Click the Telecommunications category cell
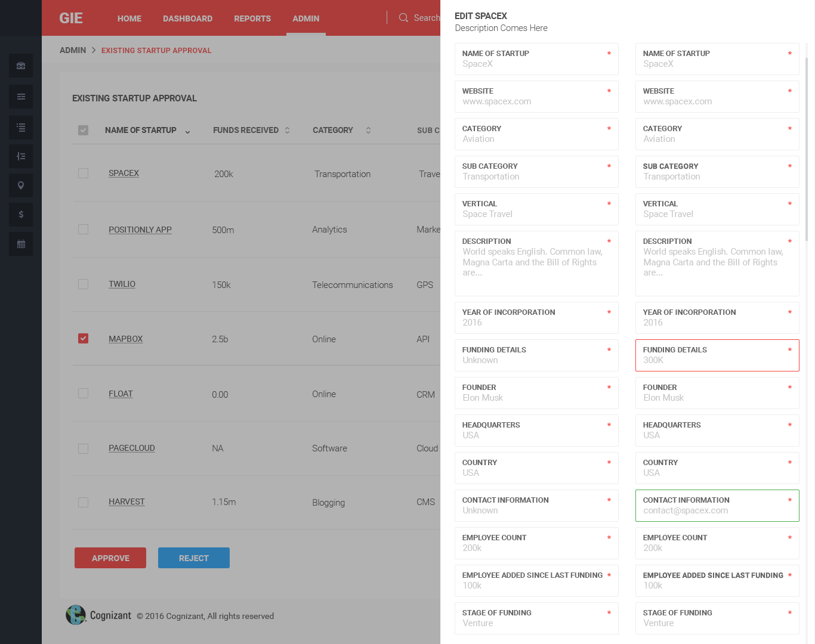This screenshot has width=815, height=644. pos(353,285)
